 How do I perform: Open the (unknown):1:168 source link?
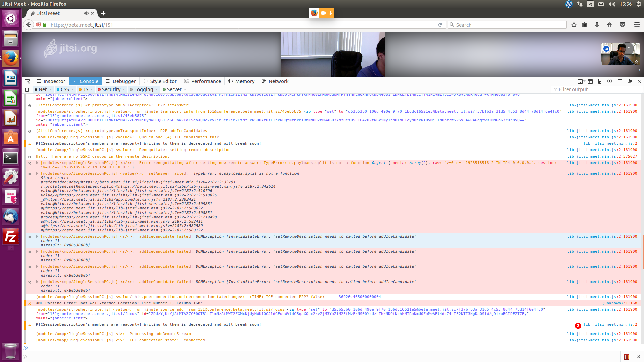coord(620,303)
